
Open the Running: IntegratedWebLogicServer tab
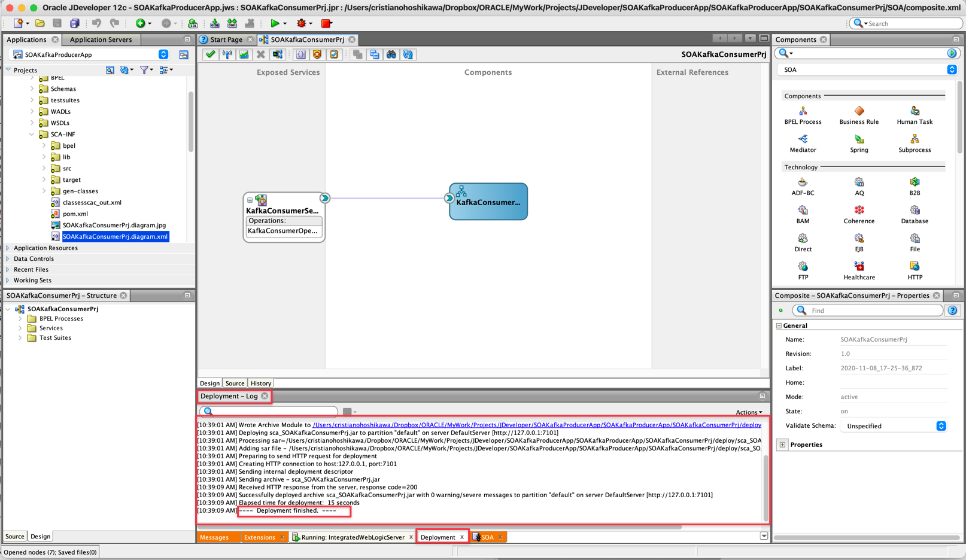pos(353,537)
